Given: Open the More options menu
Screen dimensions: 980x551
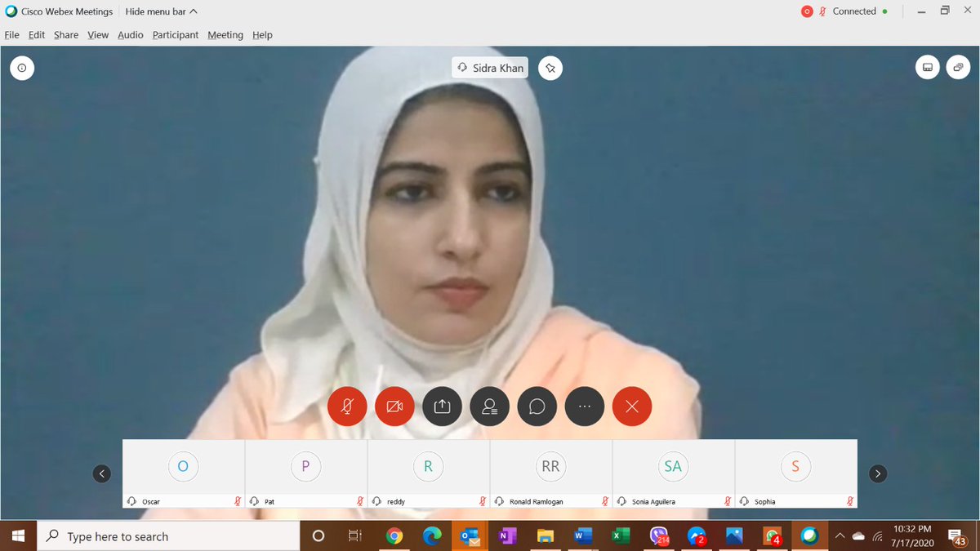Looking at the screenshot, I should (x=585, y=406).
